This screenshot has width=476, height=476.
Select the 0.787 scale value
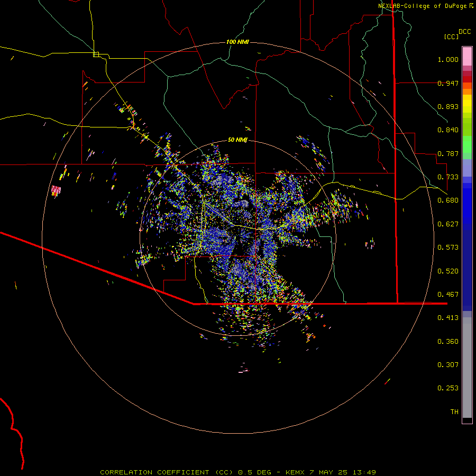coord(448,153)
